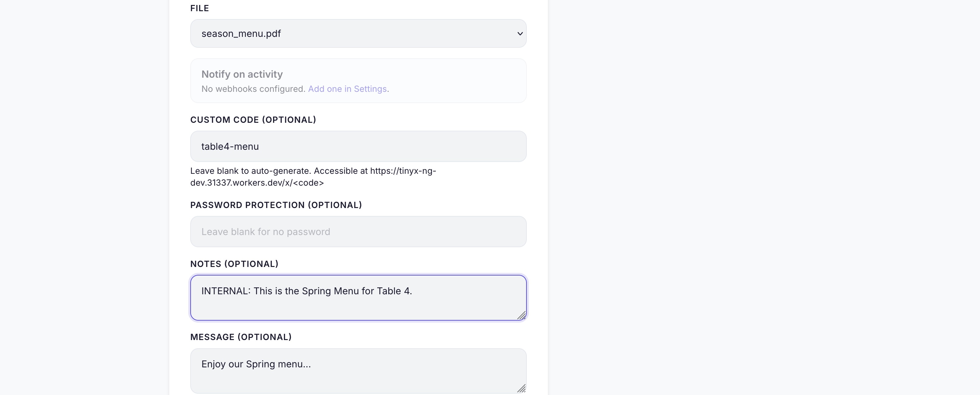Click the NOTES (OPTIONAL) label
980x395 pixels.
click(x=234, y=264)
